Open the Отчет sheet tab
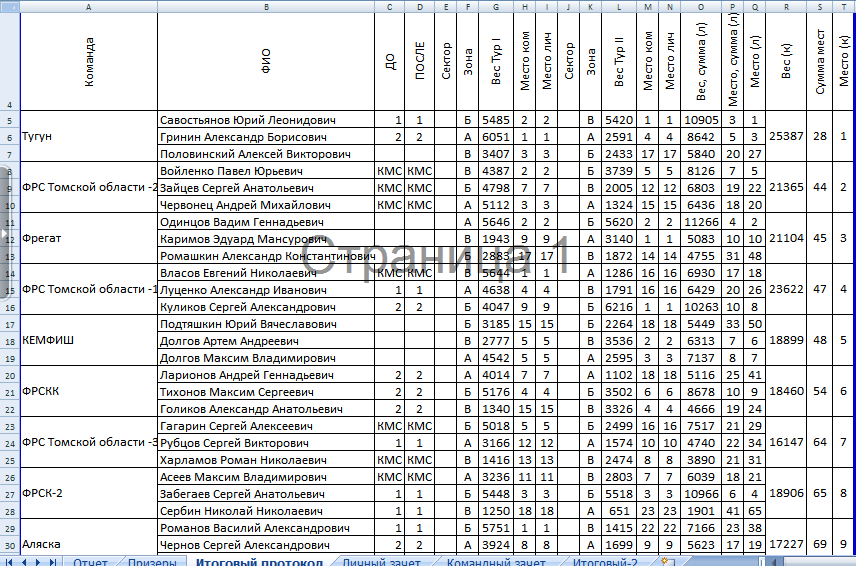Image resolution: width=856 pixels, height=566 pixels. pyautogui.click(x=90, y=562)
